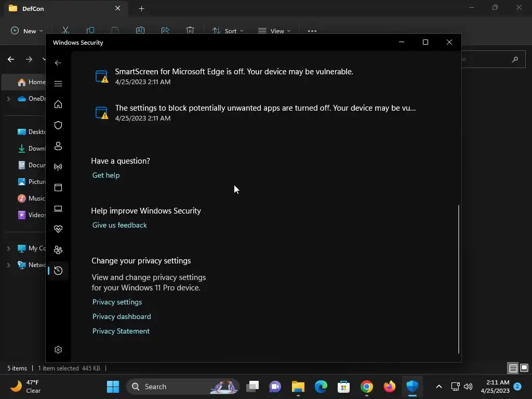
Task: Go back in Windows Security
Action: click(58, 63)
